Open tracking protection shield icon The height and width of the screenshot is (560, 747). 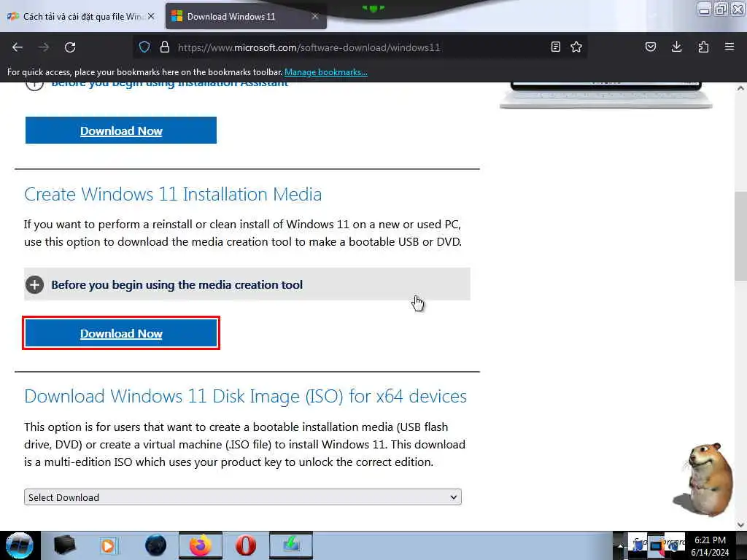click(x=144, y=47)
